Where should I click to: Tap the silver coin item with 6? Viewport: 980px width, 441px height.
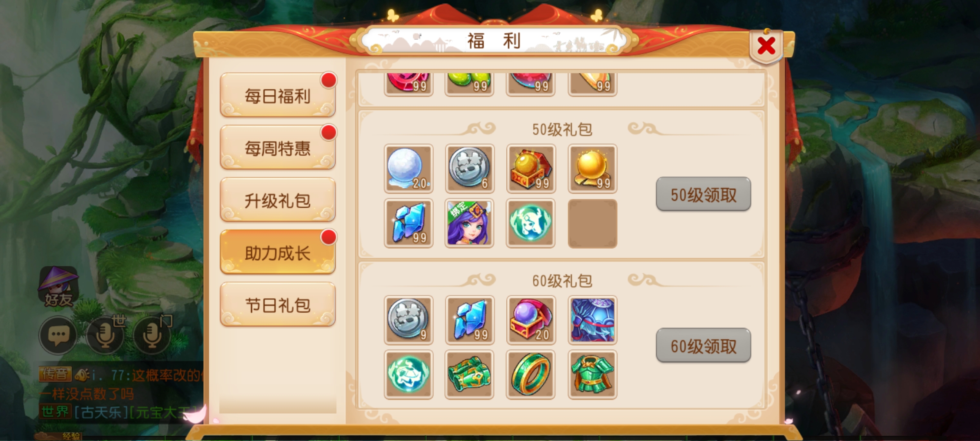pyautogui.click(x=470, y=169)
